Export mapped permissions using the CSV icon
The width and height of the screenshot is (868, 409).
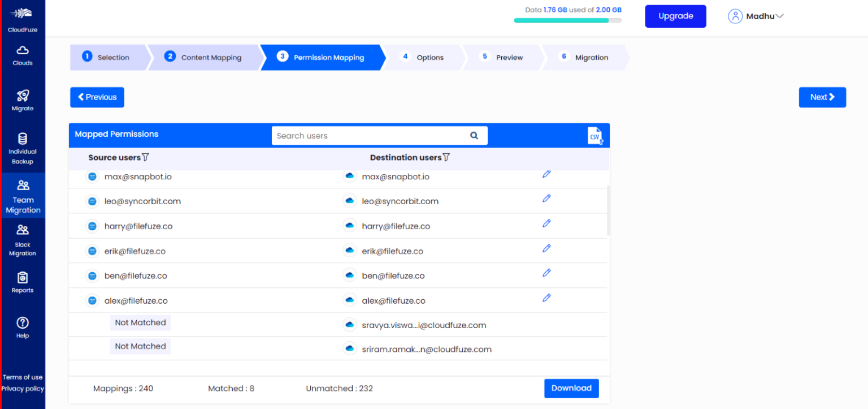tap(595, 135)
